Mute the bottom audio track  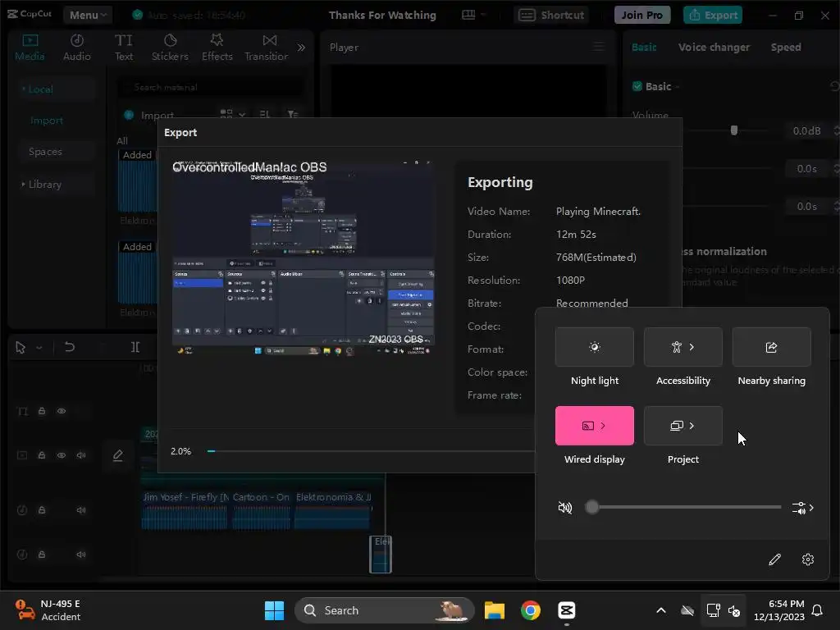point(81,555)
